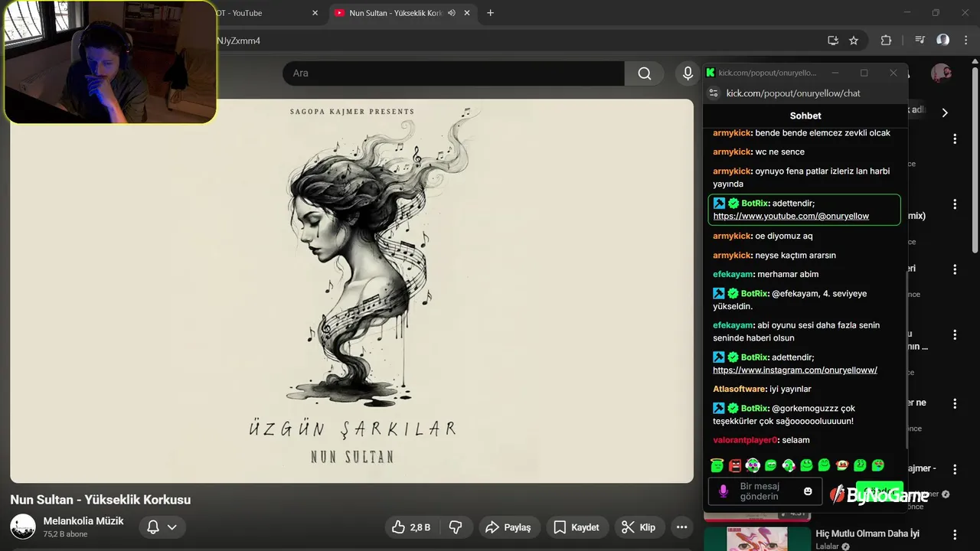
Task: Open Chrome profile avatar in toolbar
Action: (943, 41)
